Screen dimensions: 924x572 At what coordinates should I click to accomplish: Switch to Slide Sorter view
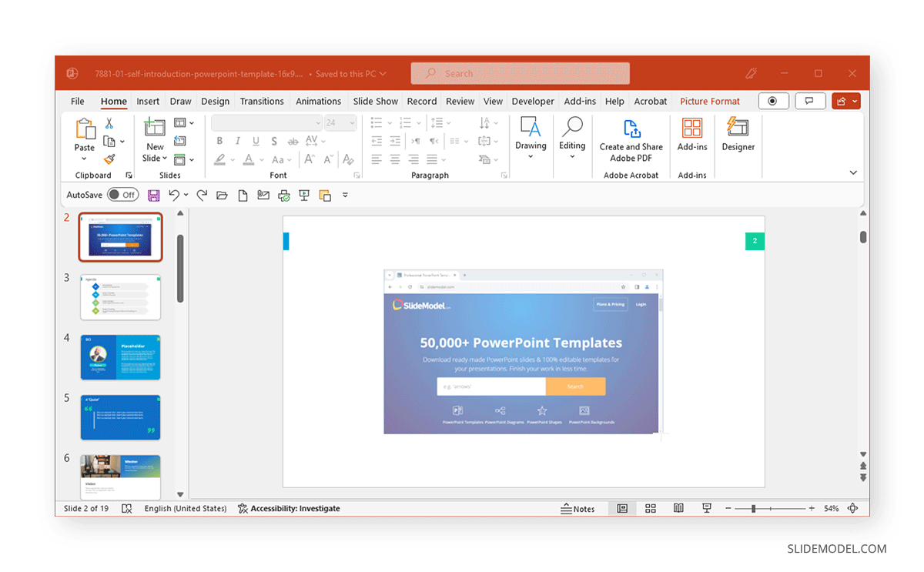tap(651, 508)
